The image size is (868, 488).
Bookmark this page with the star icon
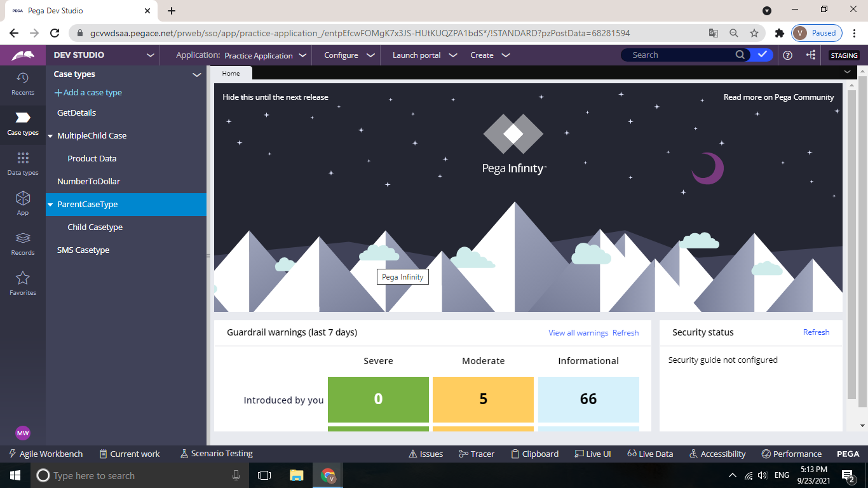[x=754, y=33]
